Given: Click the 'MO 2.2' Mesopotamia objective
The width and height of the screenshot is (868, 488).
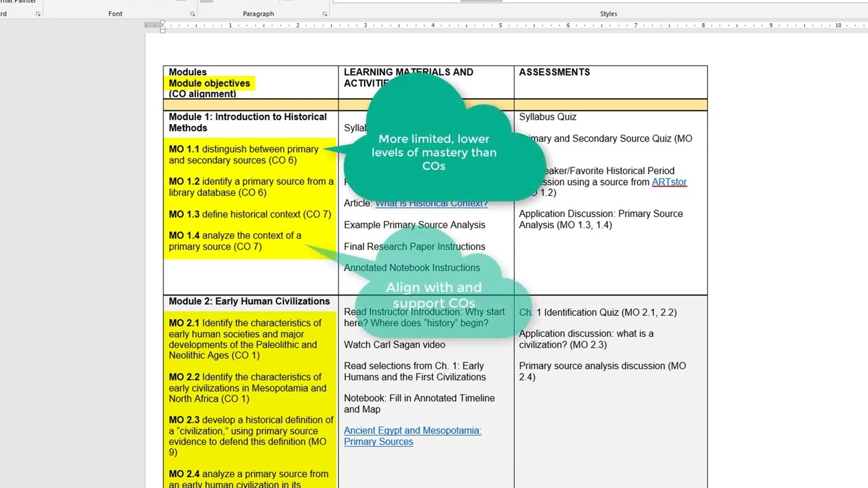Looking at the screenshot, I should point(248,388).
